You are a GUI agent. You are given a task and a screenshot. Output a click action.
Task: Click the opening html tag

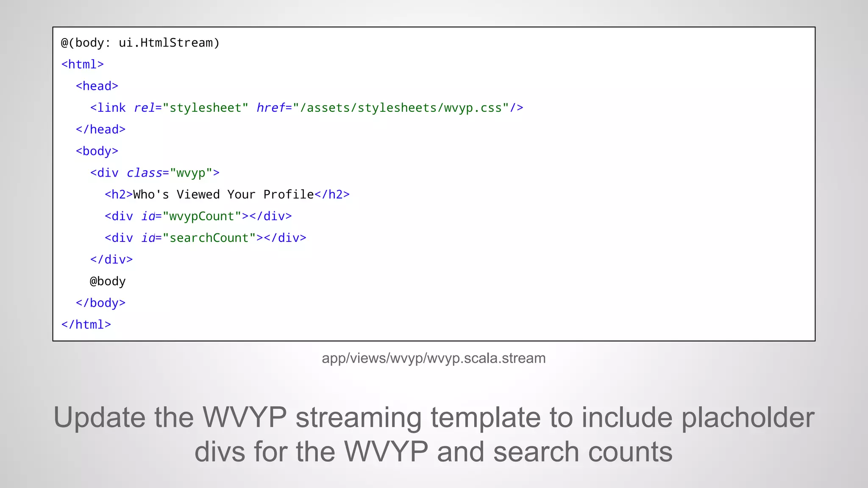pos(83,64)
